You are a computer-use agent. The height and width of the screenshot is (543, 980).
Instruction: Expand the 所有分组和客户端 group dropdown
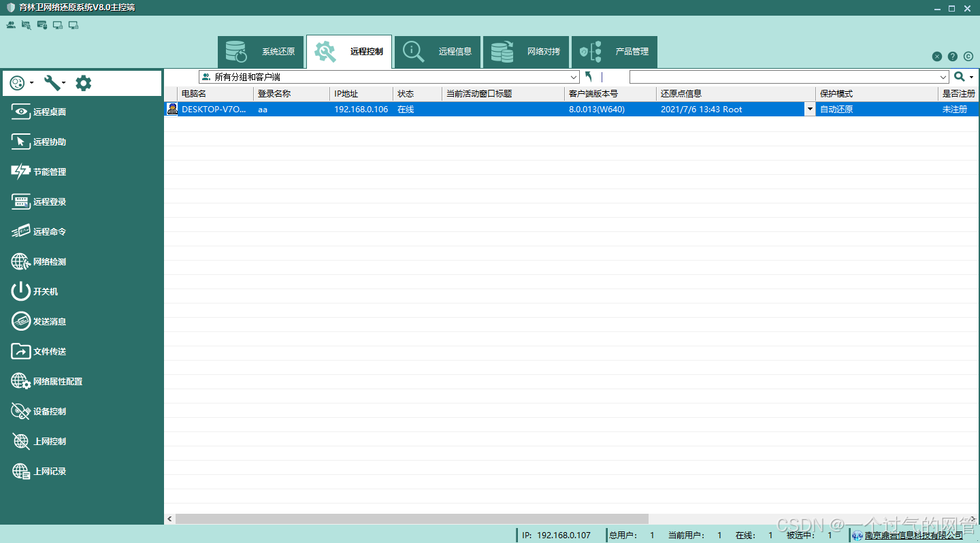[574, 78]
